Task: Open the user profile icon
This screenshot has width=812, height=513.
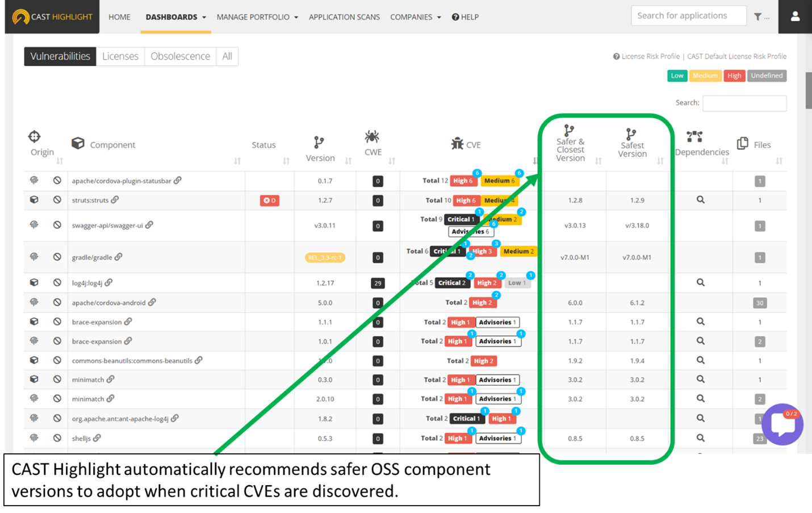Action: coord(794,16)
